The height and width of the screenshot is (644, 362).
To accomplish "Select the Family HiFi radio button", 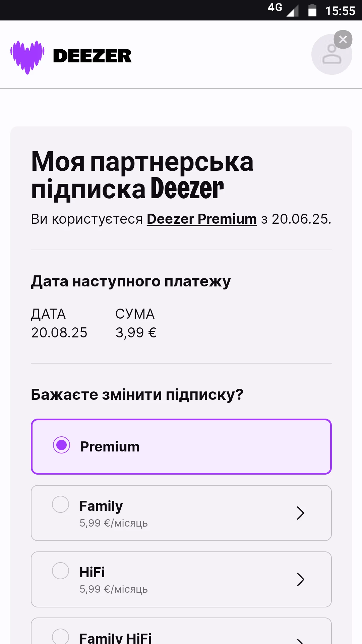I will click(61, 636).
